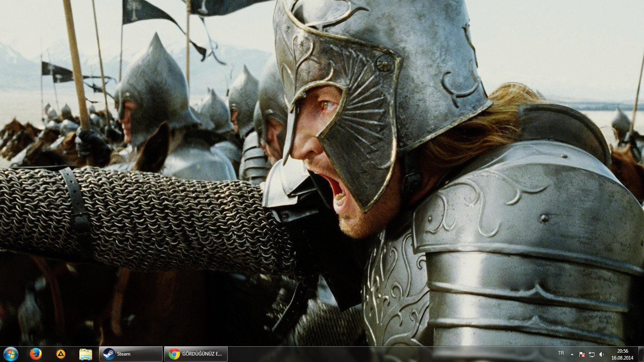The height and width of the screenshot is (362, 644).
Task: Show hidden system tray icons
Action: tap(572, 354)
